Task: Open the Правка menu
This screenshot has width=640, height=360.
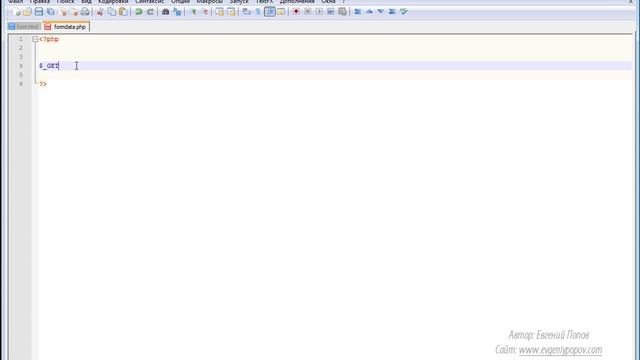Action: tap(40, 2)
